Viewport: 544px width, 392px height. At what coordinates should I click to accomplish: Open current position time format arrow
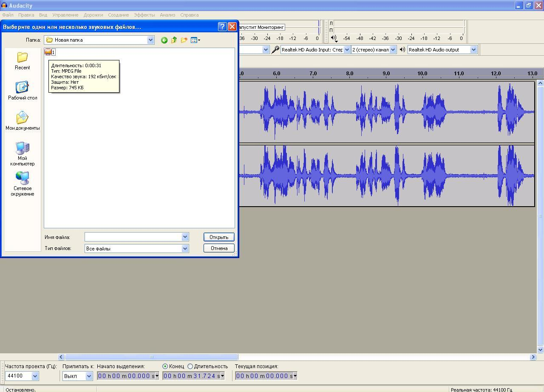coord(295,376)
